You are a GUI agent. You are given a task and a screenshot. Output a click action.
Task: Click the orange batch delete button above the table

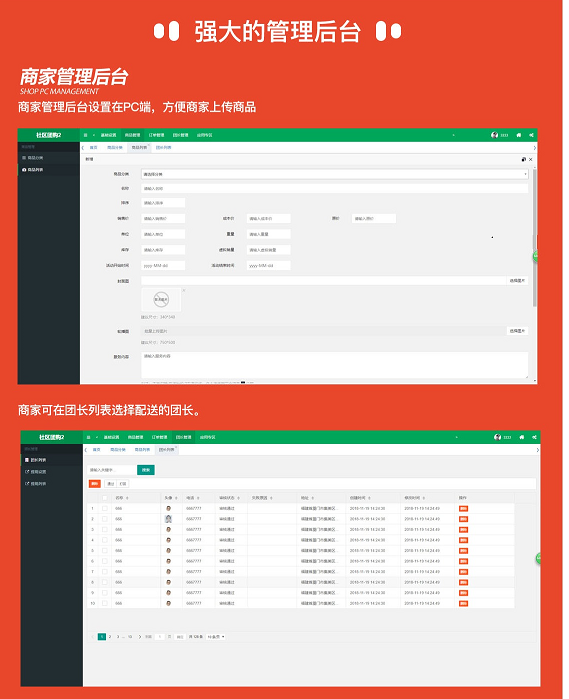click(x=95, y=484)
